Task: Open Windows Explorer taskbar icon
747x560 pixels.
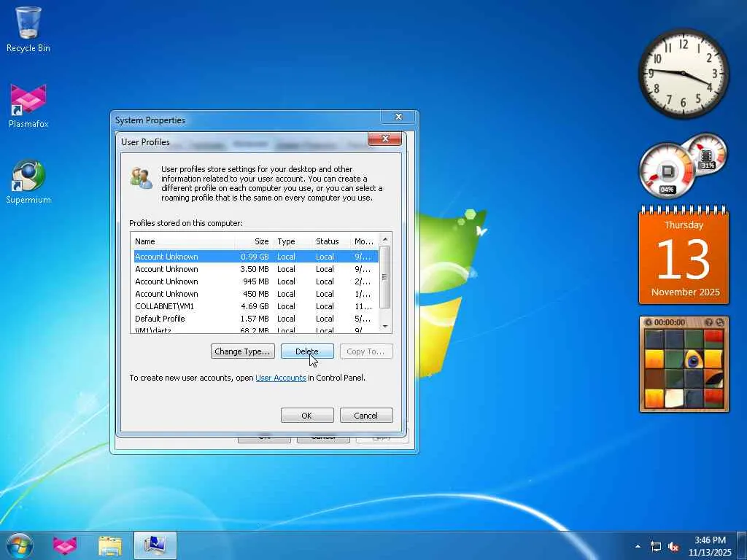Action: 110,545
